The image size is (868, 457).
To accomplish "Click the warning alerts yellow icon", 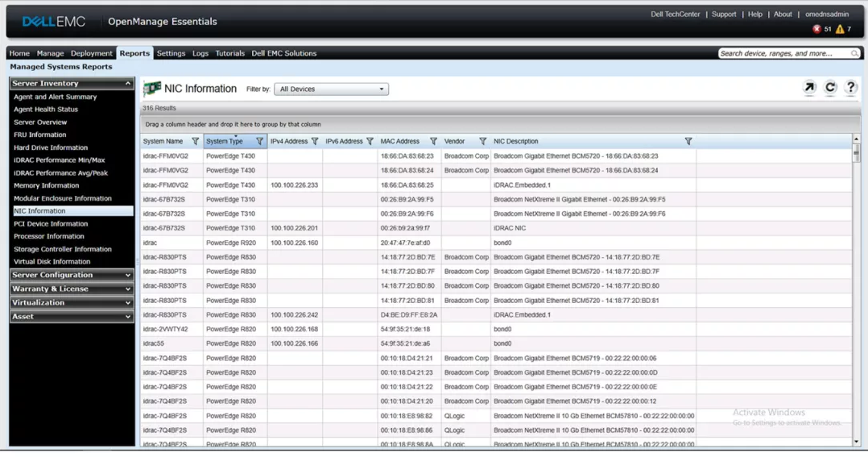I will tap(840, 29).
